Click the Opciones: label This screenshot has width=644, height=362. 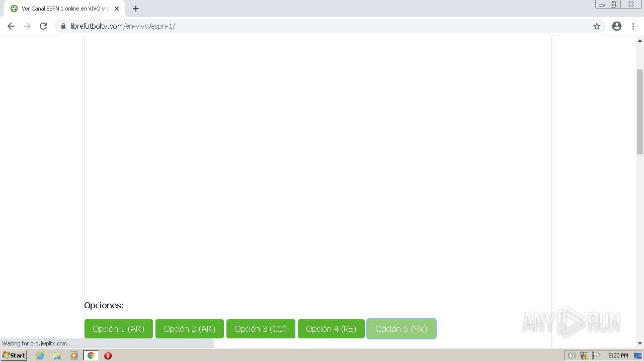[104, 305]
